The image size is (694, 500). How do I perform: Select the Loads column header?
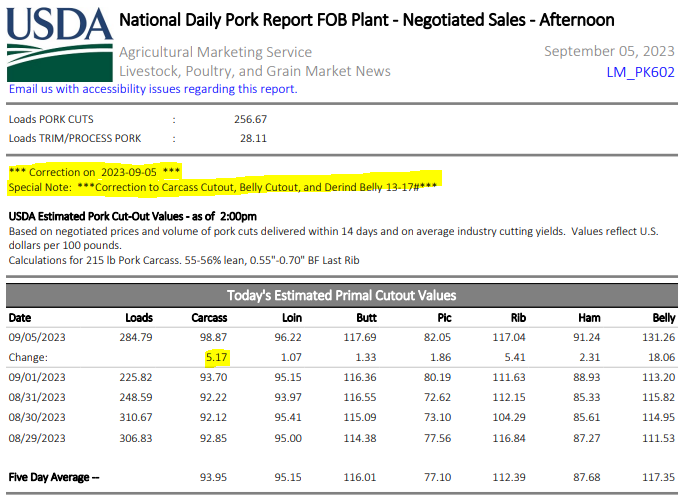(x=138, y=317)
